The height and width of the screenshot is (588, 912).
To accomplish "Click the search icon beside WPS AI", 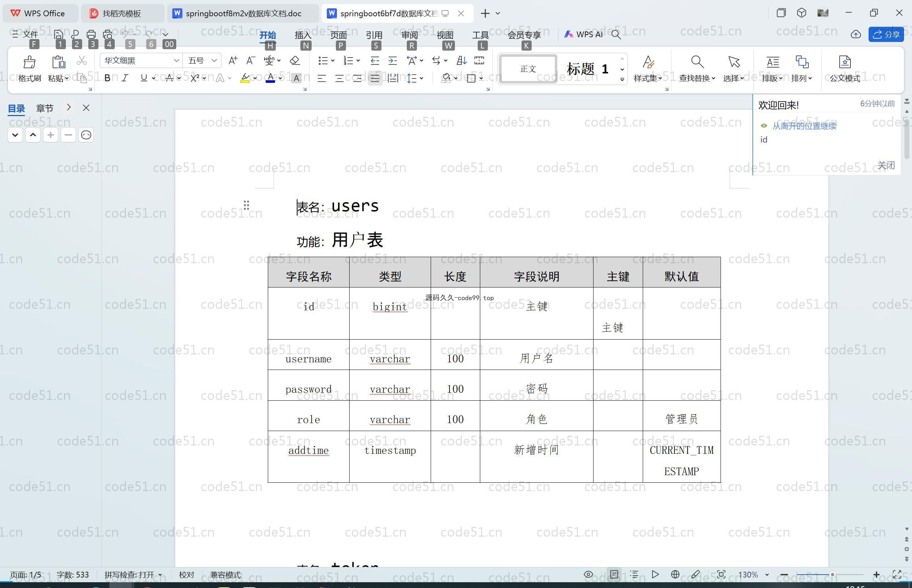I will coord(616,34).
